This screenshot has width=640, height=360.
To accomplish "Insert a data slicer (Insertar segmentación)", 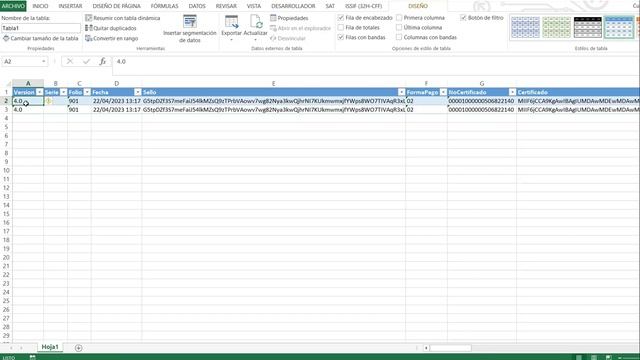I will point(190,29).
